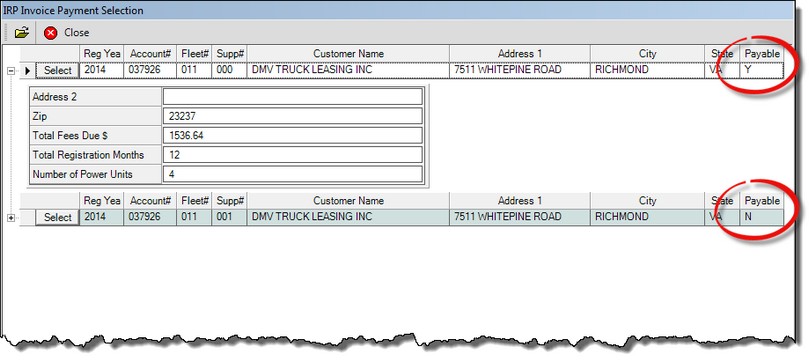Screen dimensions: 809x362
Task: Click Number of Power Units field showing 4
Action: coord(293,174)
